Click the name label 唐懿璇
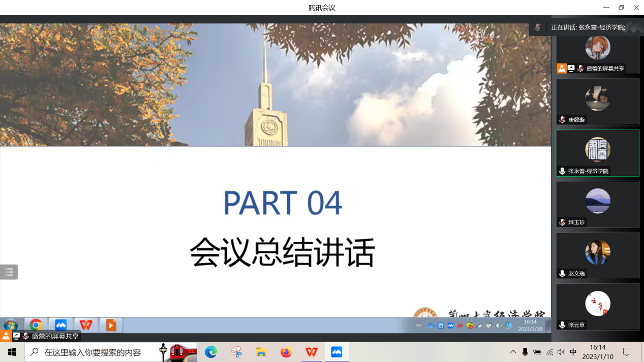The width and height of the screenshot is (644, 362). pyautogui.click(x=576, y=120)
